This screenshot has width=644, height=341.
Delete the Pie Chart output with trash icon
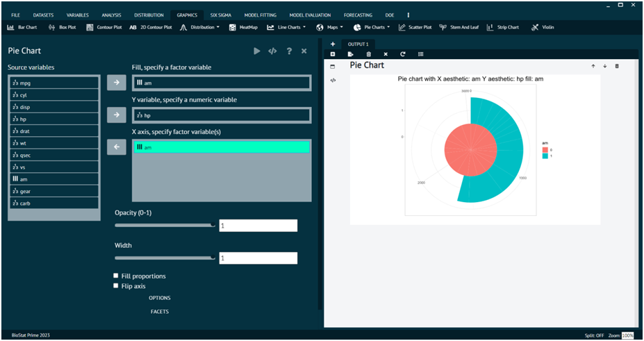[x=617, y=66]
